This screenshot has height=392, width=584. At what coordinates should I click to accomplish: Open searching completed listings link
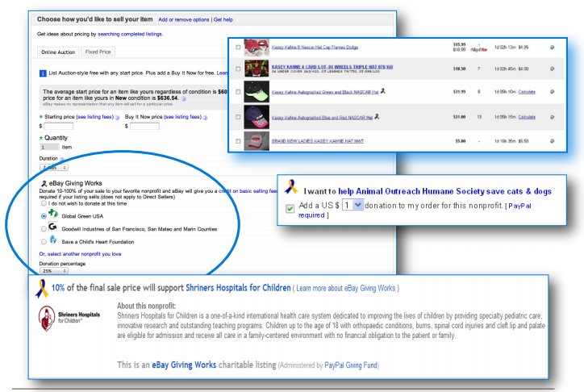(x=130, y=34)
